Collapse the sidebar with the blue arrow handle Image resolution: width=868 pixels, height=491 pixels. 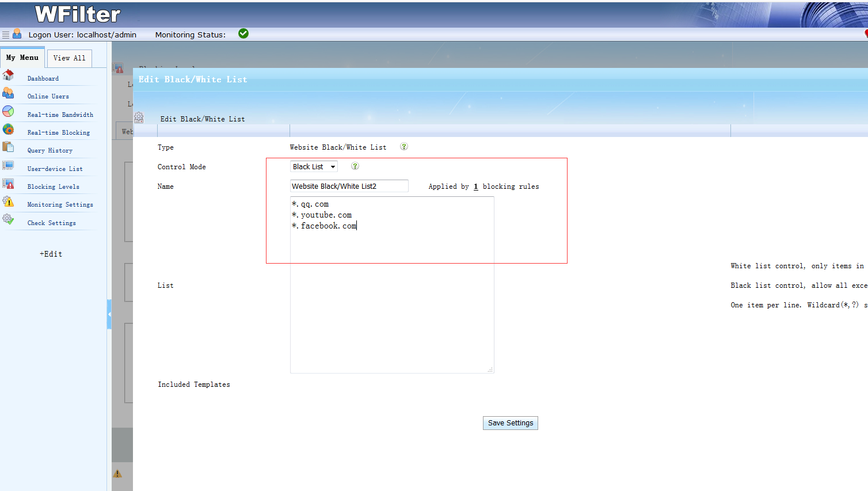pyautogui.click(x=109, y=314)
